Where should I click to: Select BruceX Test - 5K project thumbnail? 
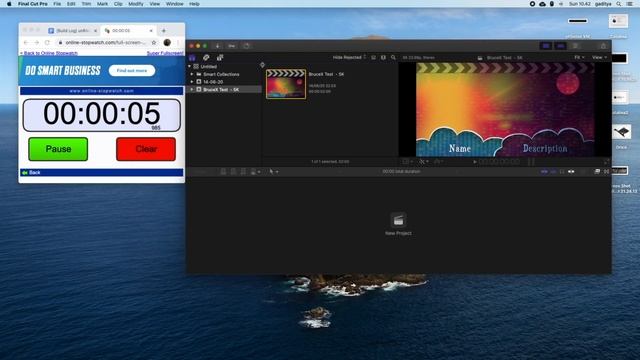pyautogui.click(x=286, y=84)
